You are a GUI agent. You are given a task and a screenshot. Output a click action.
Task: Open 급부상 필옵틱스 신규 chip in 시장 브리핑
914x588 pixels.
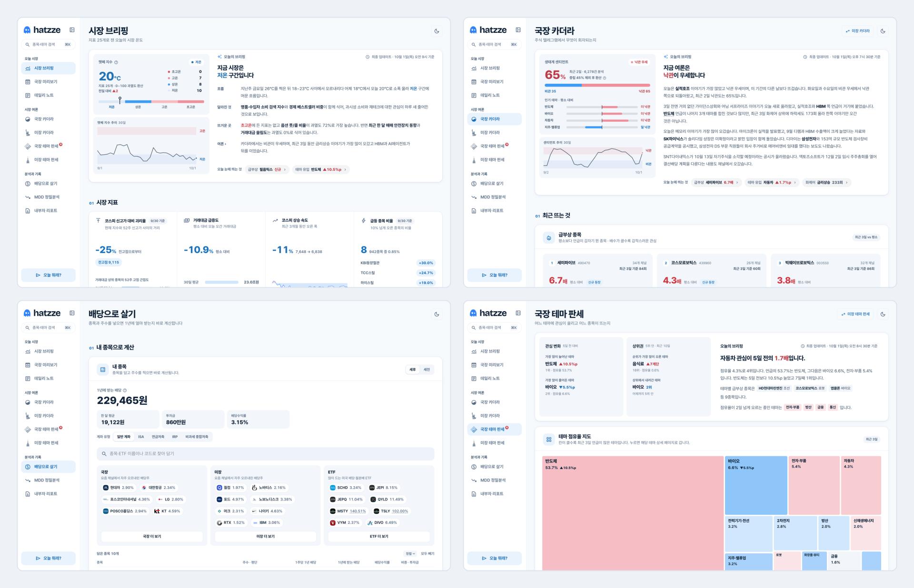(267, 169)
